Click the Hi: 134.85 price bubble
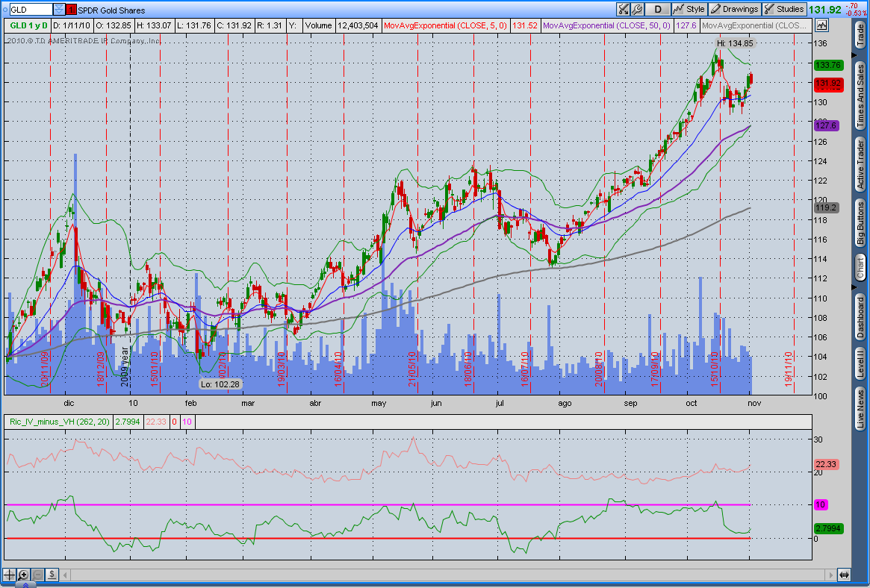Screen dimensions: 870x588 tap(735, 43)
